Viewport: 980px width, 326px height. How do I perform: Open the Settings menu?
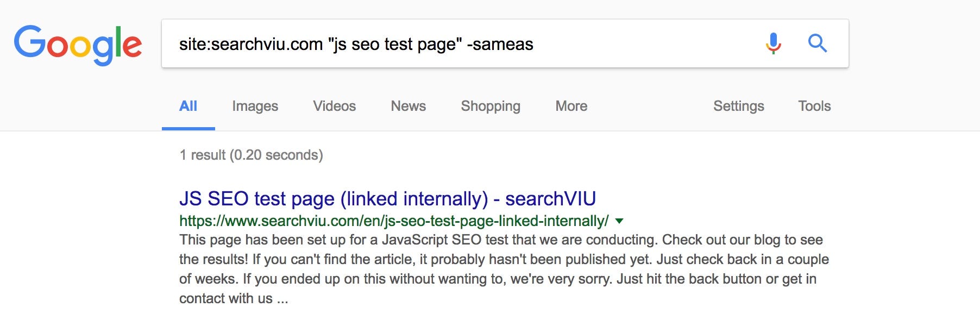pyautogui.click(x=738, y=106)
